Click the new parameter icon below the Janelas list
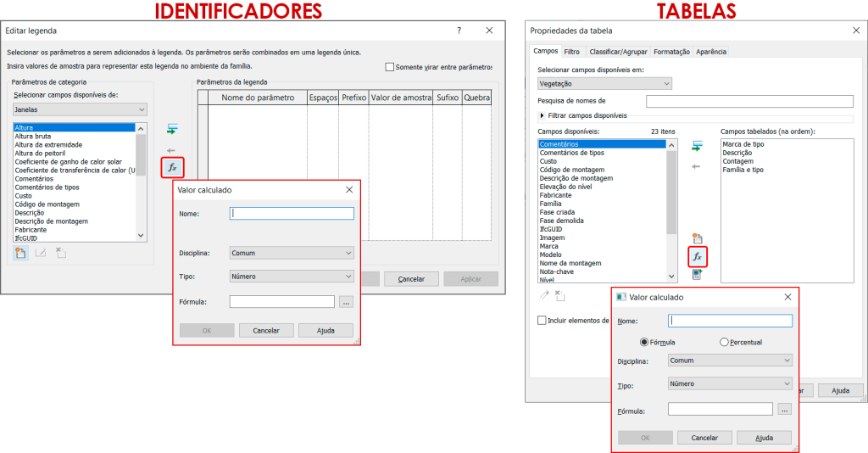 click(20, 252)
